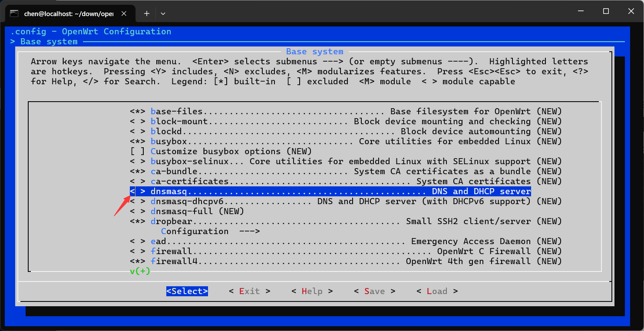Screen dimensions: 644x331
Task: Toggle the busybox selection marker
Action: pos(138,142)
